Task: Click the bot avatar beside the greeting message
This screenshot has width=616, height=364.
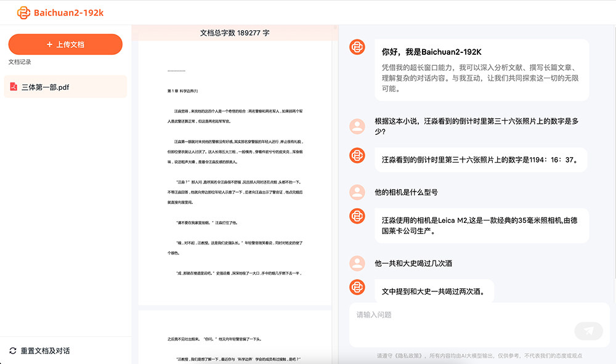Action: (x=357, y=47)
